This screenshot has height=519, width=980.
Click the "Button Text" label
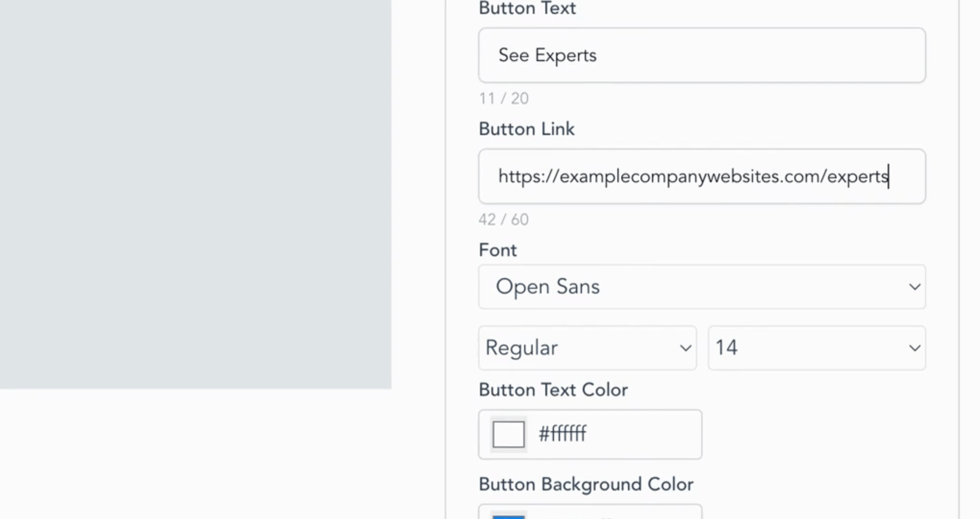point(527,8)
